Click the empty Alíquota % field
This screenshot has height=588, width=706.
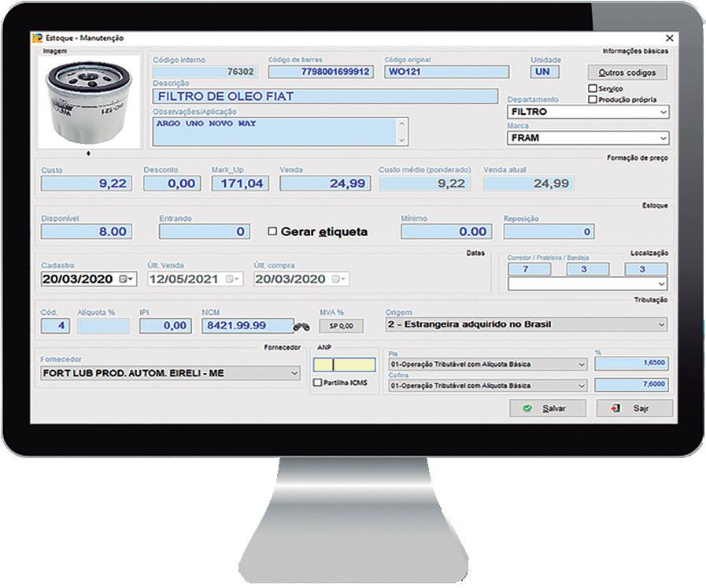pos(103,326)
